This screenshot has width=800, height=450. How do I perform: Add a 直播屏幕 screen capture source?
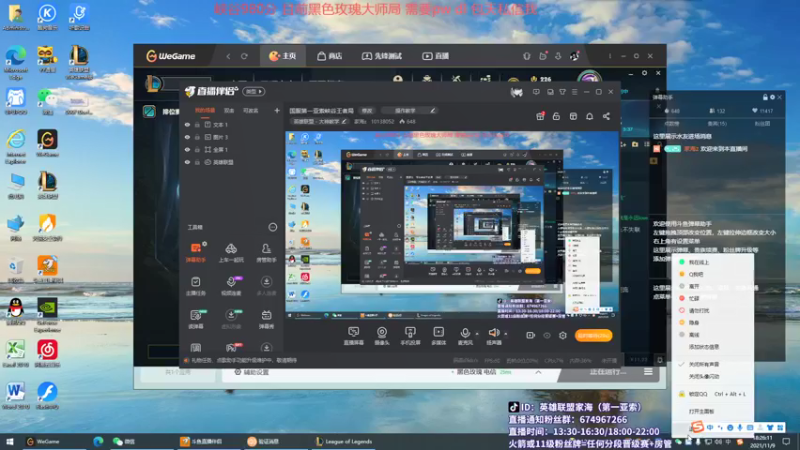pyautogui.click(x=354, y=336)
